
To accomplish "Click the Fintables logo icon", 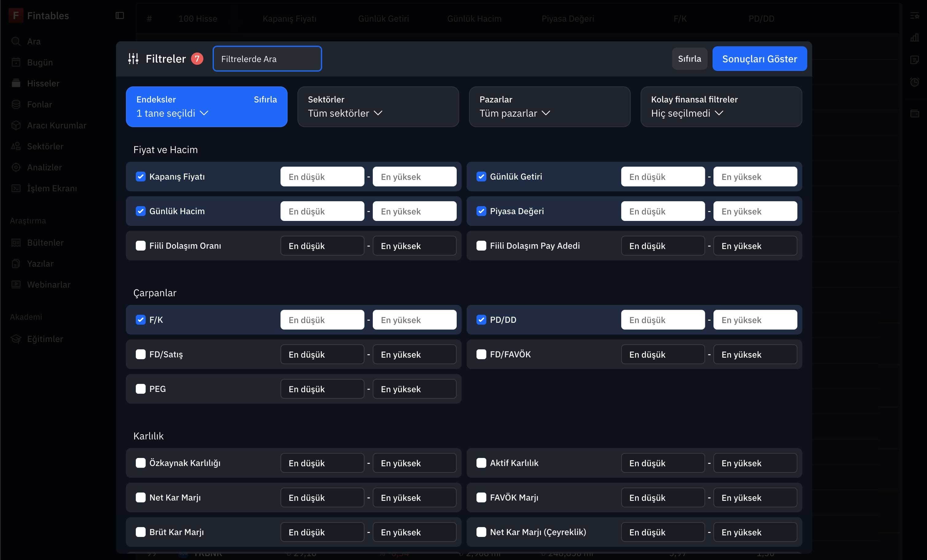I will [15, 15].
